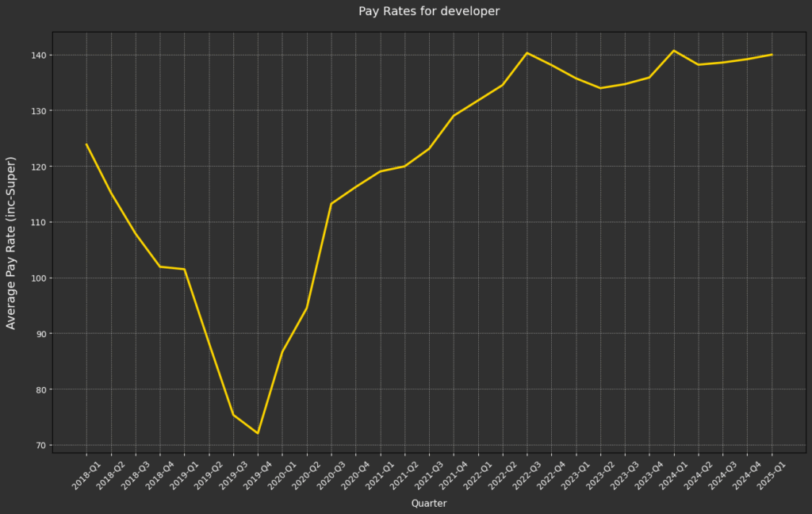Image resolution: width=812 pixels, height=514 pixels.
Task: Click the line's starting point at 2018-Q1
Action: click(x=86, y=144)
